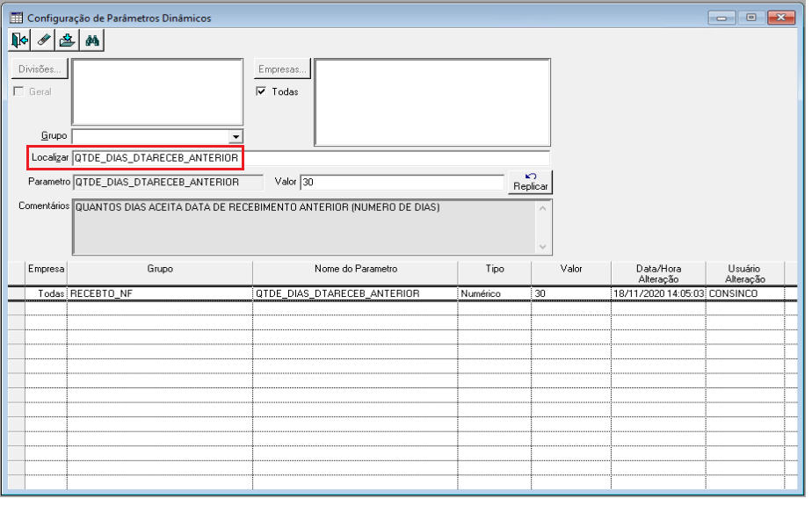Click the Divisões... button
Screen dimensions: 812x506
[x=40, y=69]
